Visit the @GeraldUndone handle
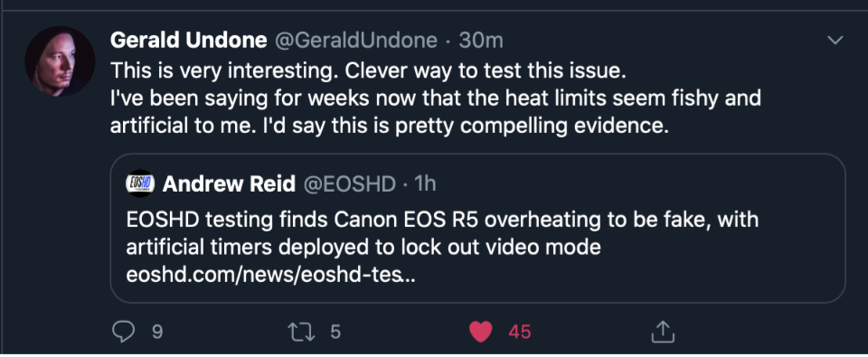The width and height of the screenshot is (868, 357). (356, 41)
